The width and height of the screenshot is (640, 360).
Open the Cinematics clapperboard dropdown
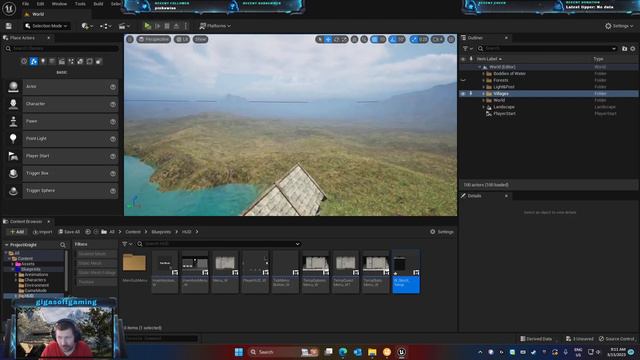point(124,26)
